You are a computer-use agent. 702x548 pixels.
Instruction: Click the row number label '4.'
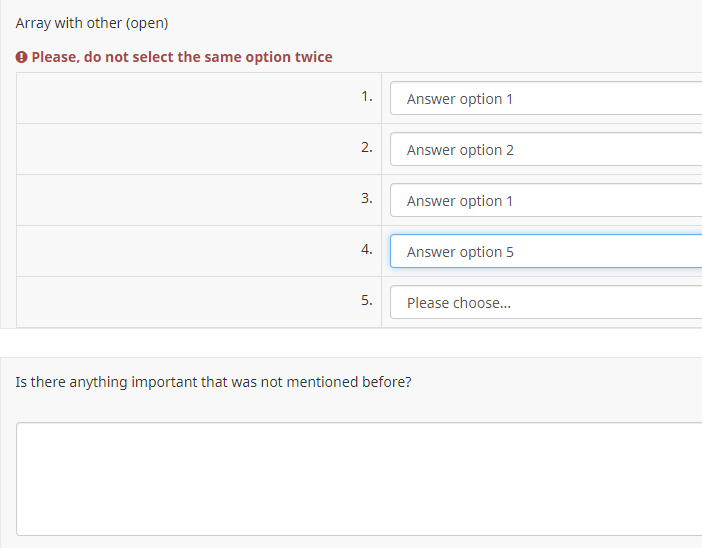click(x=366, y=249)
